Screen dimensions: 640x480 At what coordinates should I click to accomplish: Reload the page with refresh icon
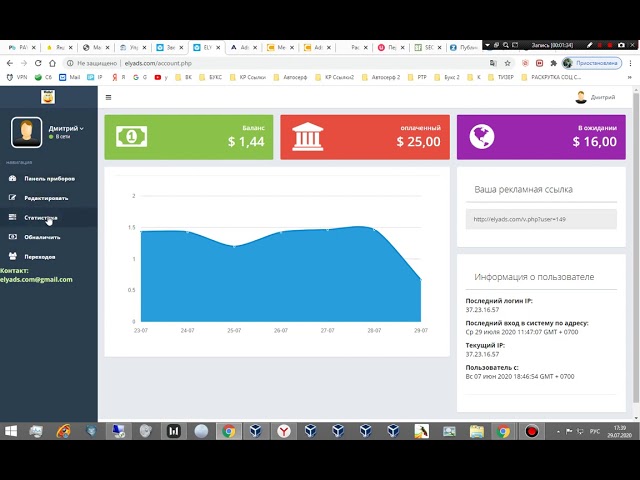[38, 63]
